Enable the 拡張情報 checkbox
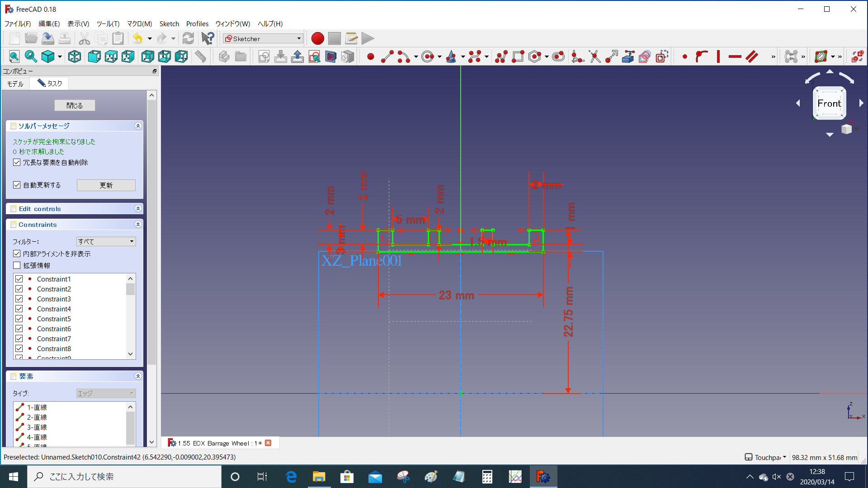 (17, 265)
